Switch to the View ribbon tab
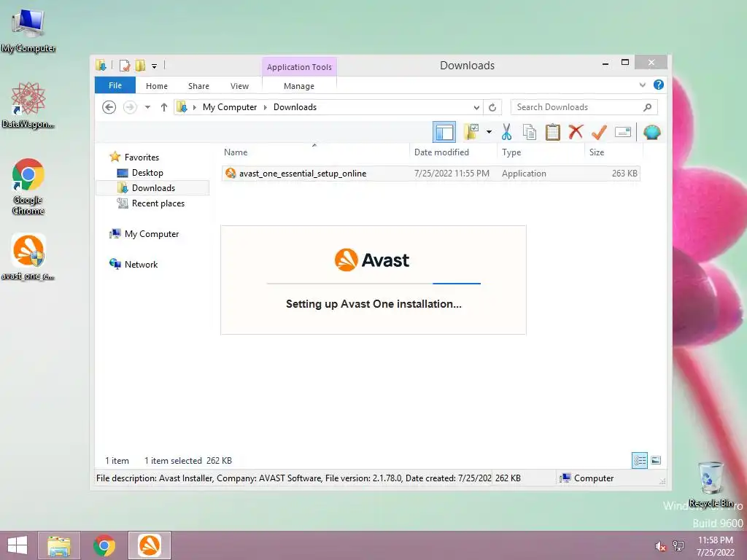 pos(239,86)
